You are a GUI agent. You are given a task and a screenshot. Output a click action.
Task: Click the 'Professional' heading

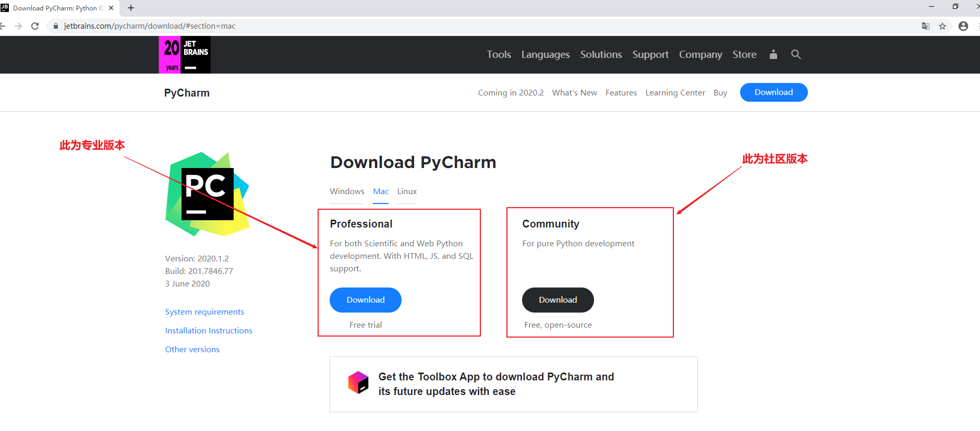coord(361,224)
